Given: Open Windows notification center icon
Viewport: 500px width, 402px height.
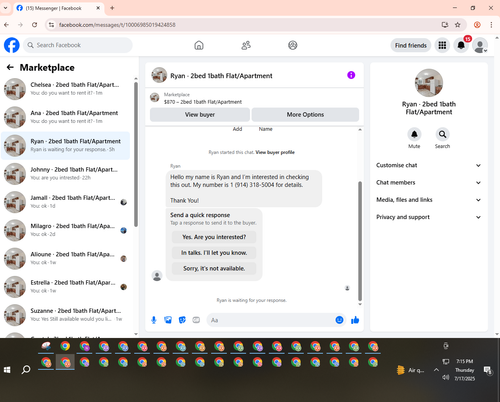Looking at the screenshot, I should coord(488,370).
